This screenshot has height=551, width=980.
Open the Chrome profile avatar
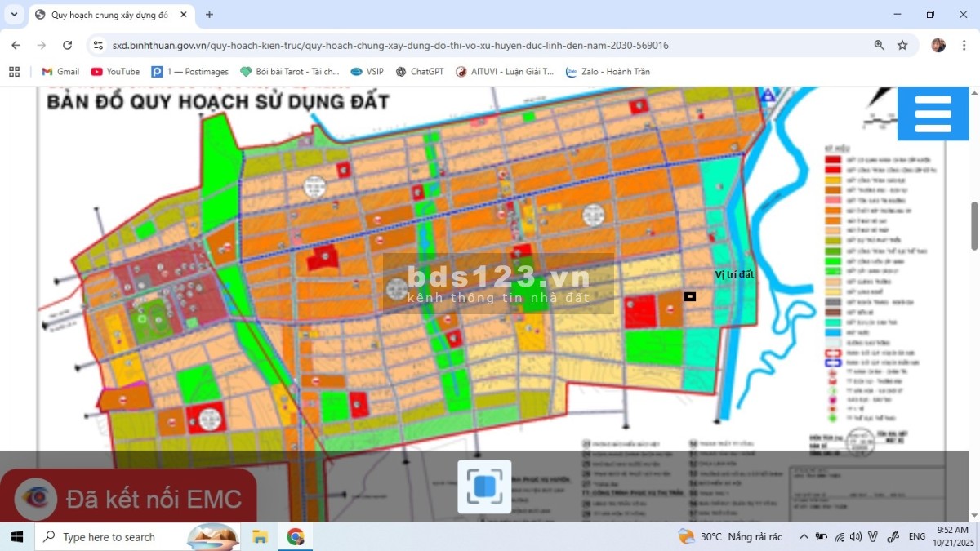click(x=938, y=45)
